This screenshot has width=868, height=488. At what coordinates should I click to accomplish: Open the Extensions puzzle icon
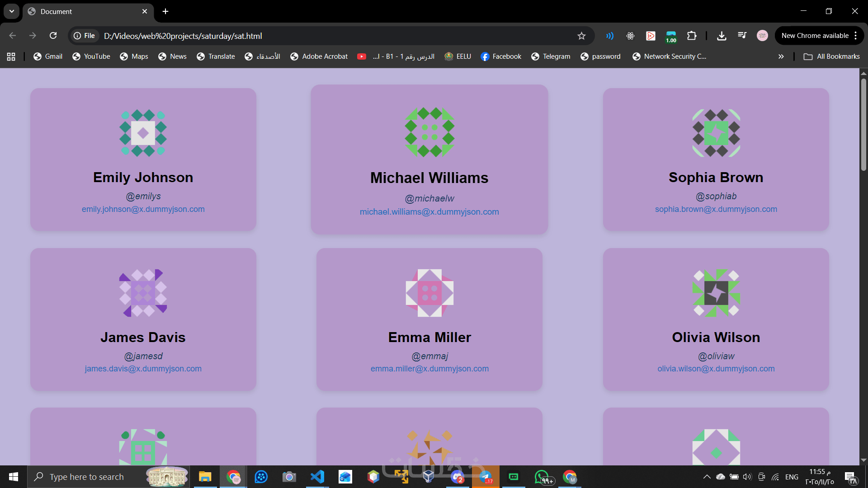pos(692,36)
